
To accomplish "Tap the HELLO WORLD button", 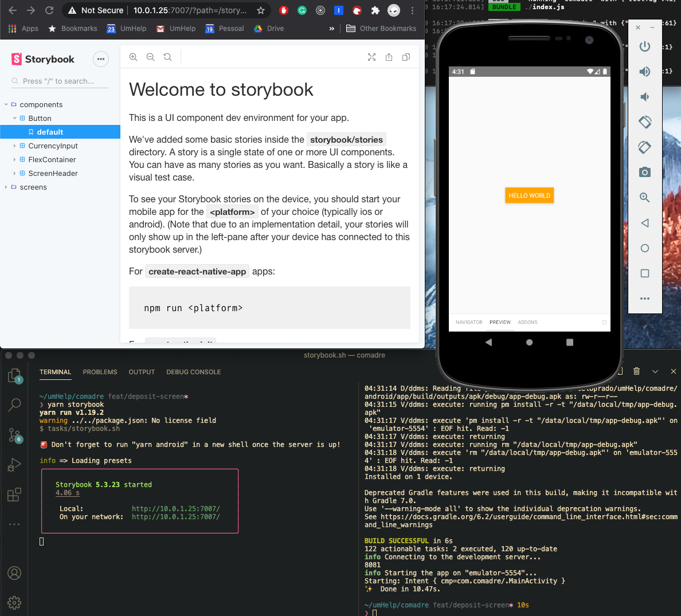I will [530, 195].
